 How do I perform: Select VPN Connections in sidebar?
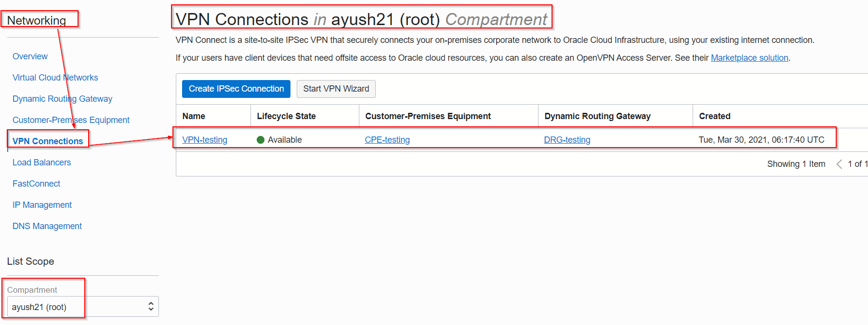pos(48,141)
